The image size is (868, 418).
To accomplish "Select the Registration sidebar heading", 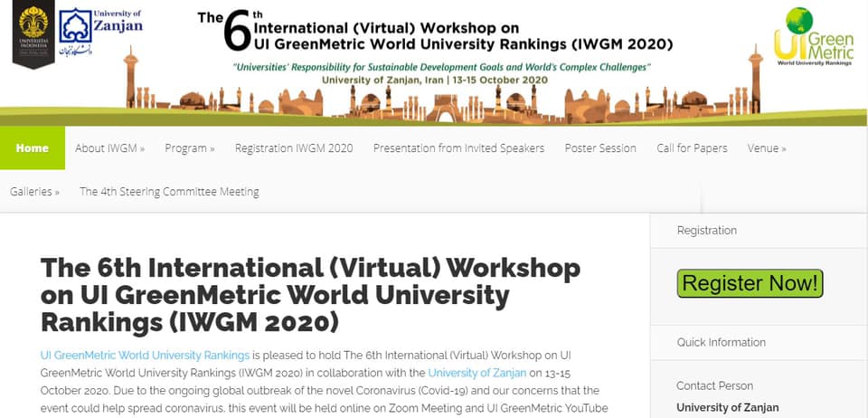I will [x=707, y=231].
